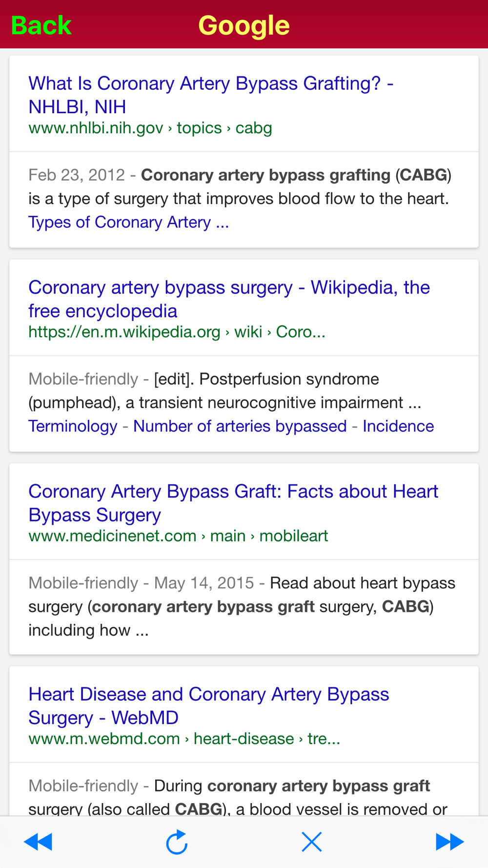488x868 pixels.
Task: Open the www.nhlbi.nih.gov URL breadcrumb
Action: click(150, 128)
